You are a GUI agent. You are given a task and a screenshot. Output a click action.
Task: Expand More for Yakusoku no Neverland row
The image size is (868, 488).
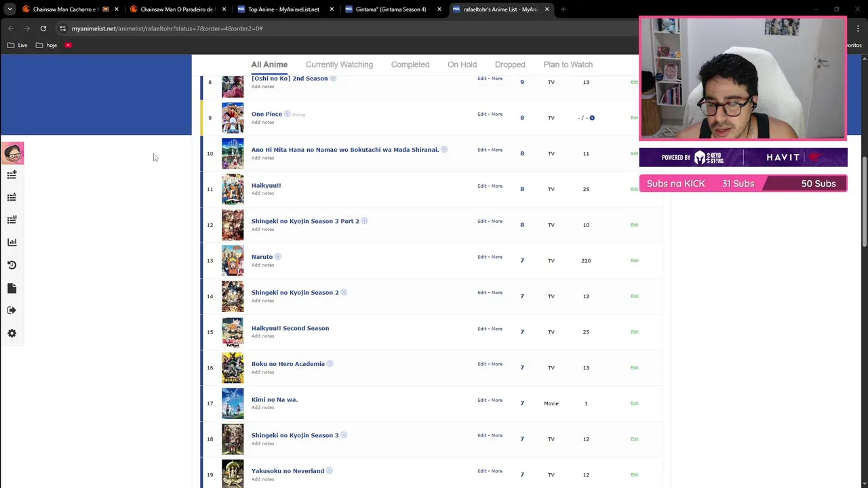click(497, 471)
